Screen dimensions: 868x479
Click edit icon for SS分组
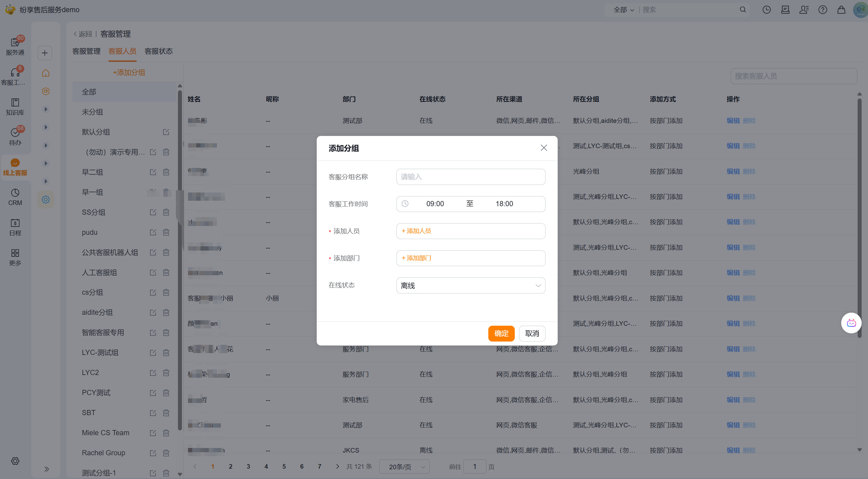[153, 212]
